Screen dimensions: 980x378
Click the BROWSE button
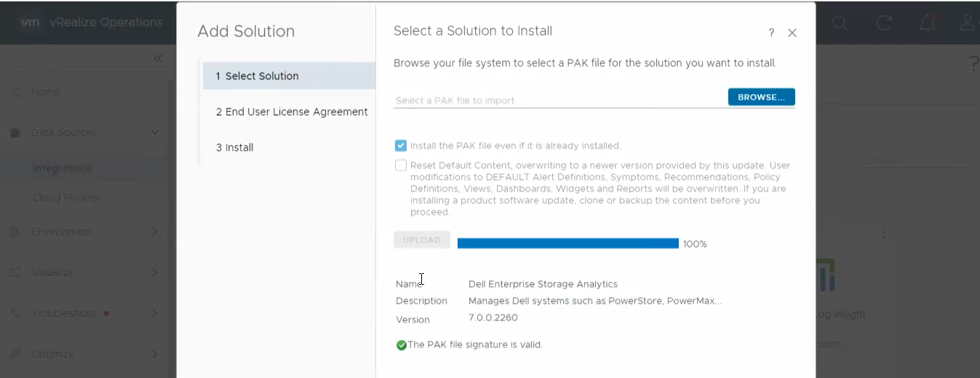tap(761, 97)
